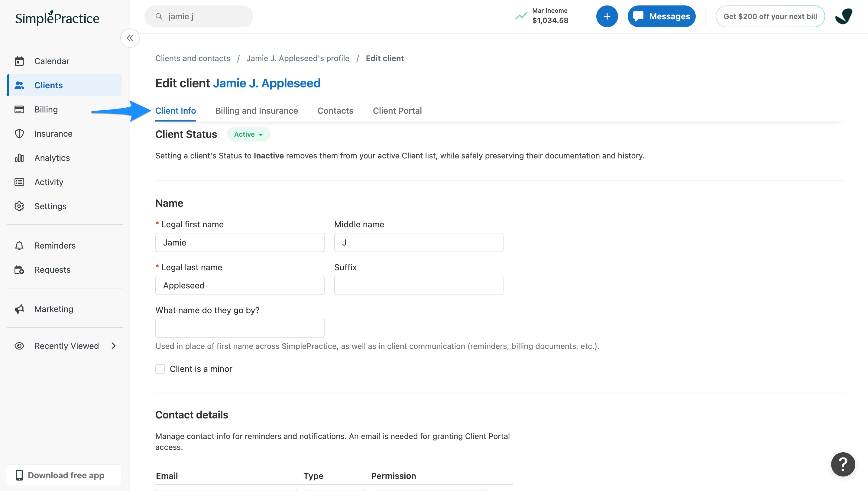This screenshot has height=491, width=868.
Task: Click the Mar income trend icon
Action: tap(521, 16)
